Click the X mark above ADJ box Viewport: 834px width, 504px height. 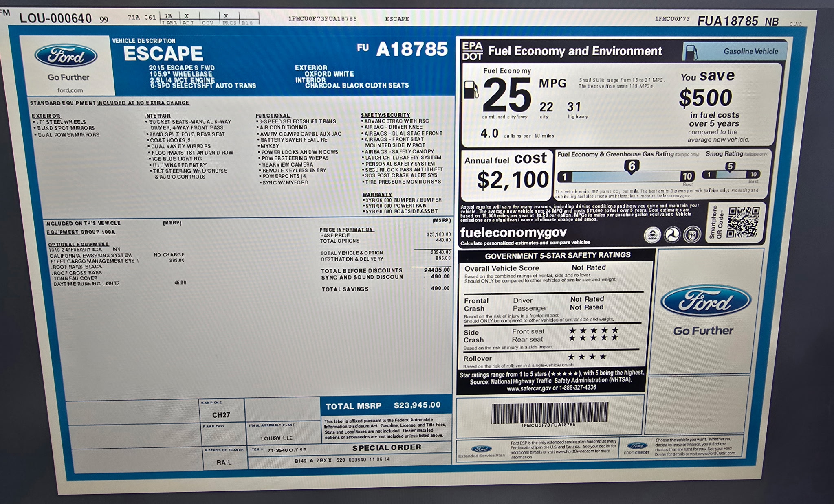[187, 16]
